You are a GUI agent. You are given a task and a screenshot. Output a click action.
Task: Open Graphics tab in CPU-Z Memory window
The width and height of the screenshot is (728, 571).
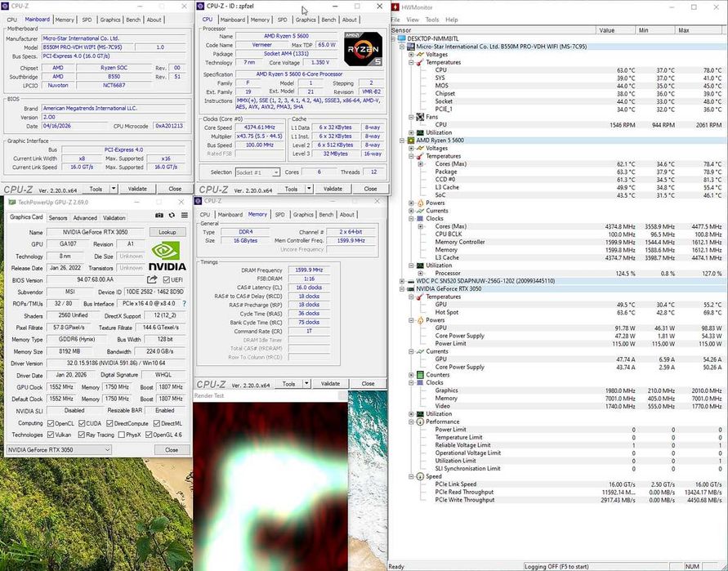click(x=303, y=215)
